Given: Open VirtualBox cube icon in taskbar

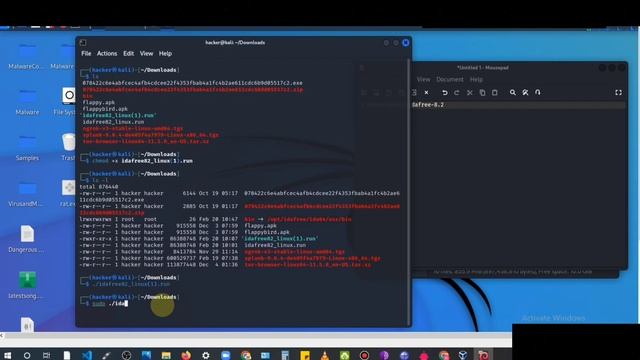Looking at the screenshot, I should pyautogui.click(x=463, y=356).
